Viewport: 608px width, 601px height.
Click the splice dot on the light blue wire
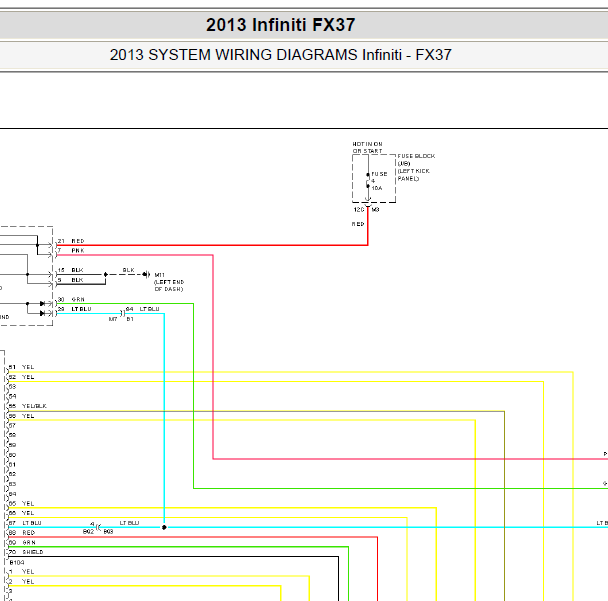point(164,527)
